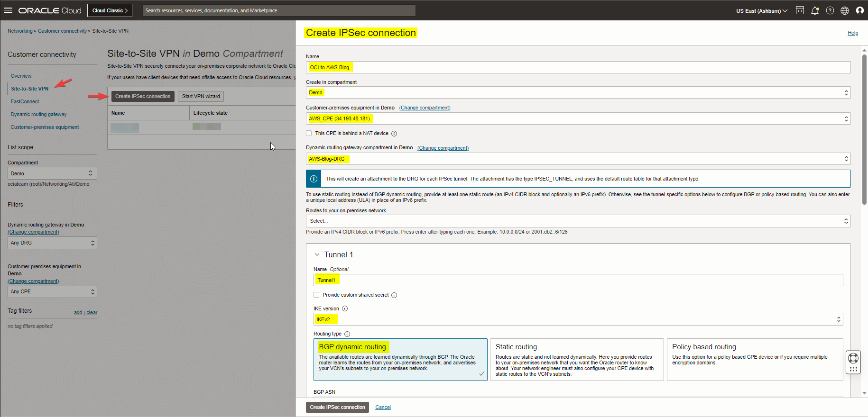Select the Static routing option
The width and height of the screenshot is (868, 417).
(x=576, y=359)
